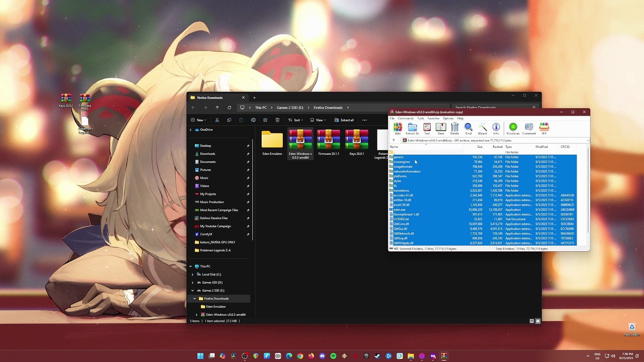The height and width of the screenshot is (362, 644).
Task: Open the Help menu in WinRAR
Action: (x=460, y=118)
